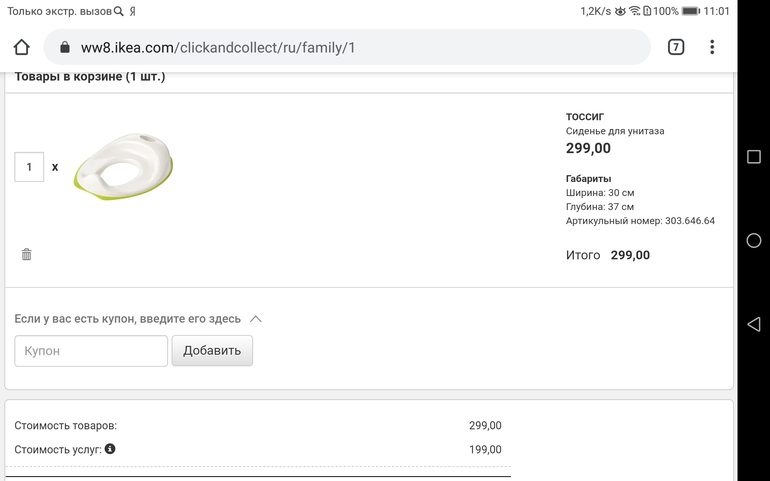
Task: Select the ikea.com address bar URL
Action: 218,48
